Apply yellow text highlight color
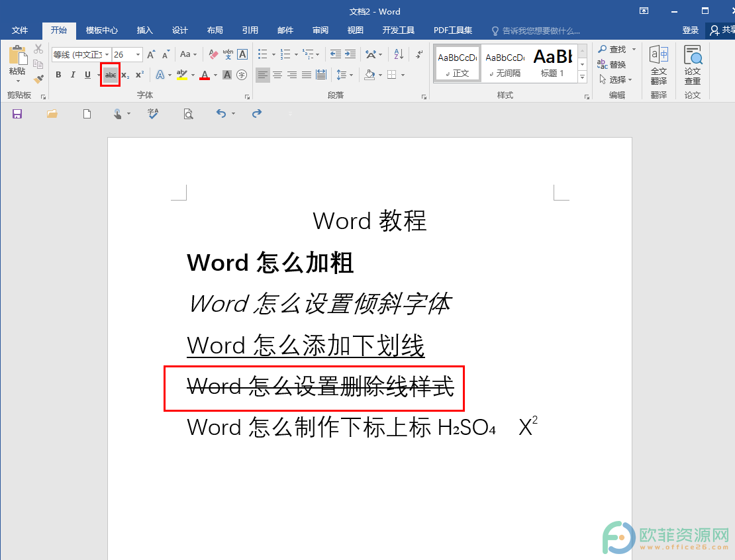This screenshot has height=560, width=735. [x=182, y=75]
